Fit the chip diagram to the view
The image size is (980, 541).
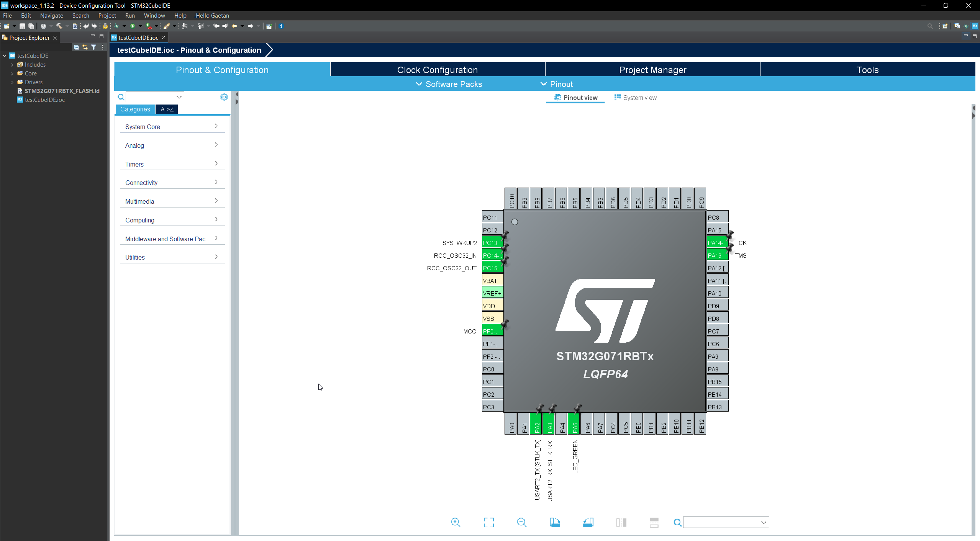[x=489, y=522]
